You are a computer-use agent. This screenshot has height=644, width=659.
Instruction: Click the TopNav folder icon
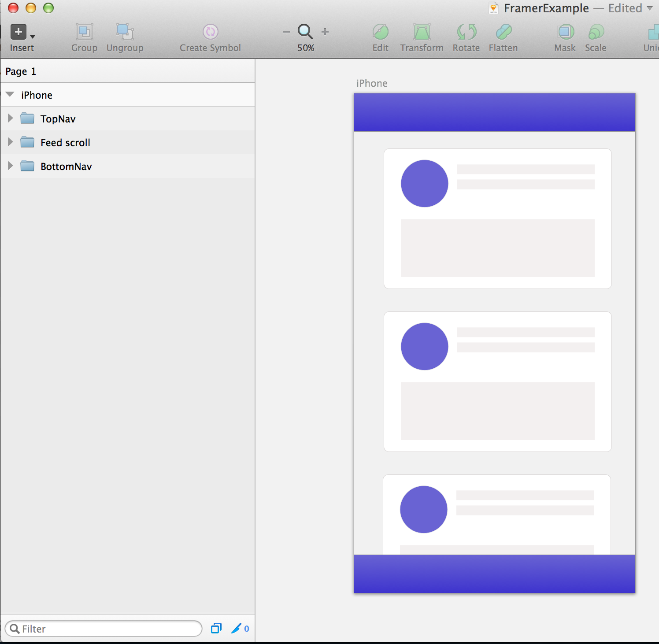click(x=27, y=118)
